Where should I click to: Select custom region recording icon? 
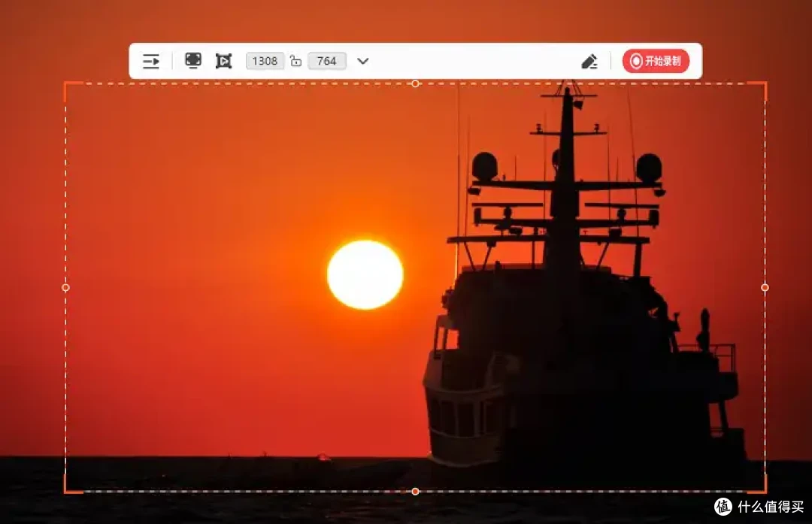(x=224, y=61)
